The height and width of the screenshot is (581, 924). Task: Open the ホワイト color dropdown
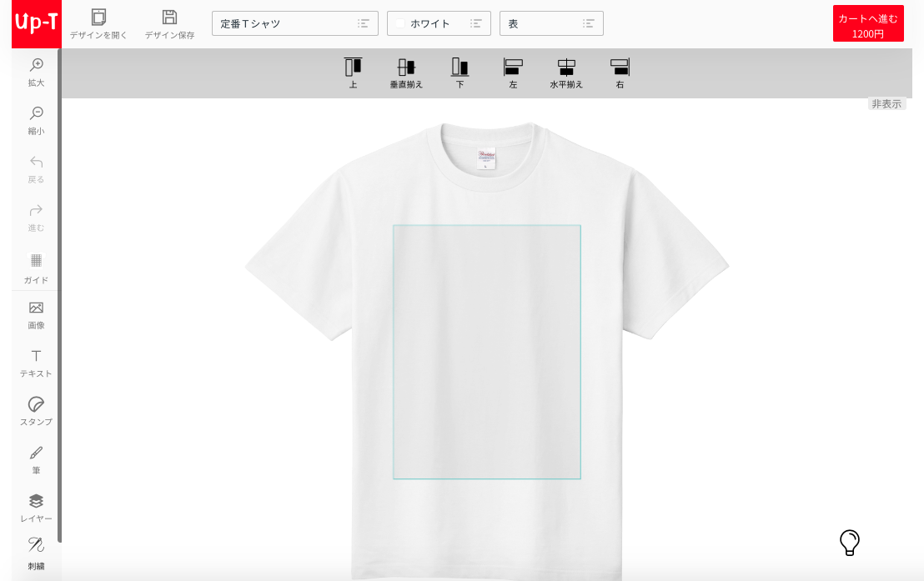click(x=439, y=23)
